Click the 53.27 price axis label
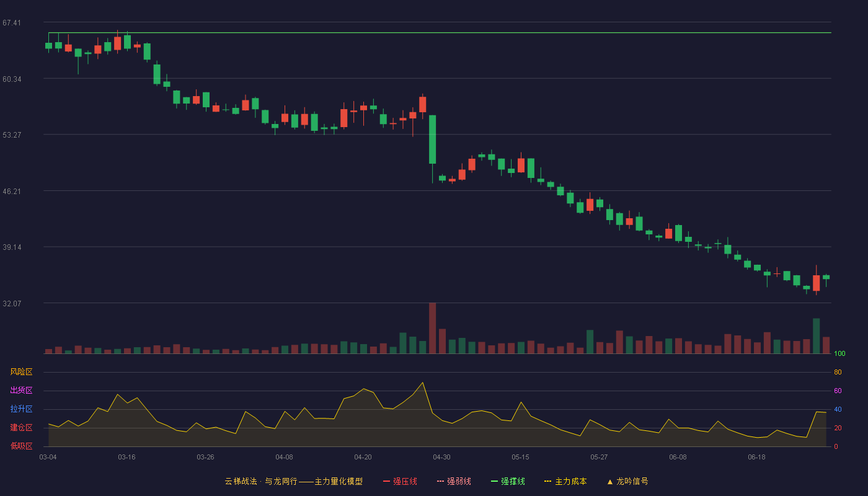Image resolution: width=868 pixels, height=496 pixels. coord(12,135)
